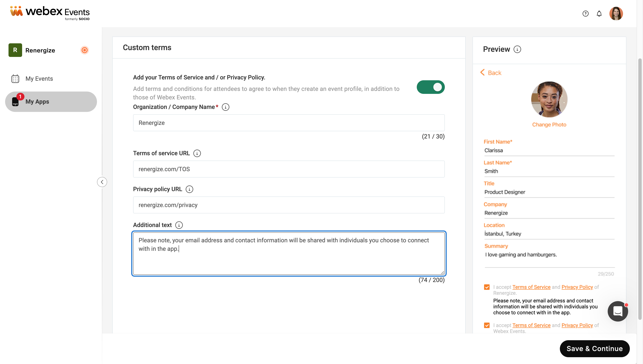
Task: Open the help question mark icon
Action: [x=585, y=14]
